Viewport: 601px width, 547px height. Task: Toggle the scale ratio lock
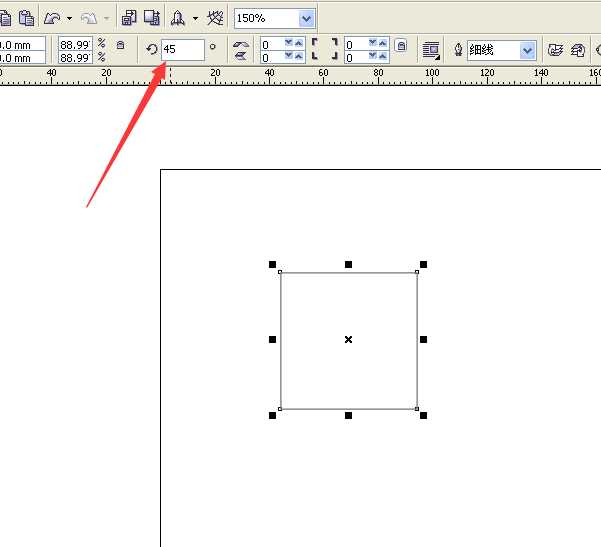pyautogui.click(x=120, y=45)
